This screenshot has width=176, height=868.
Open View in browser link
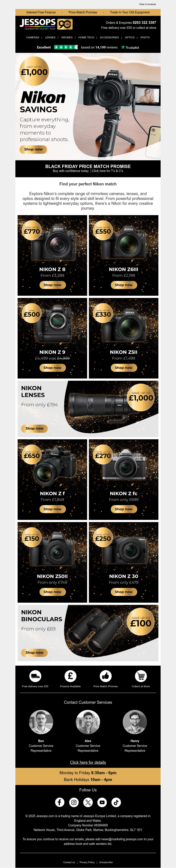(x=148, y=4)
